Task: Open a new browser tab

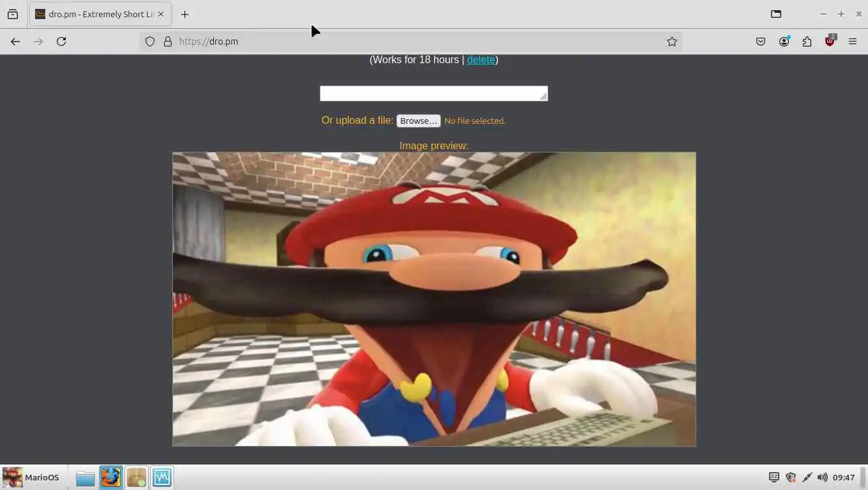Action: [184, 14]
